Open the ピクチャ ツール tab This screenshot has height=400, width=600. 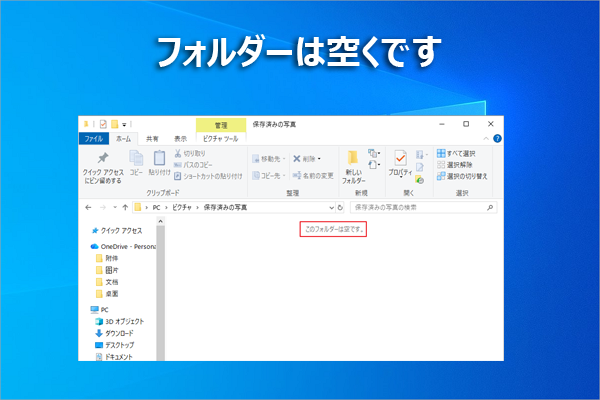pyautogui.click(x=221, y=139)
